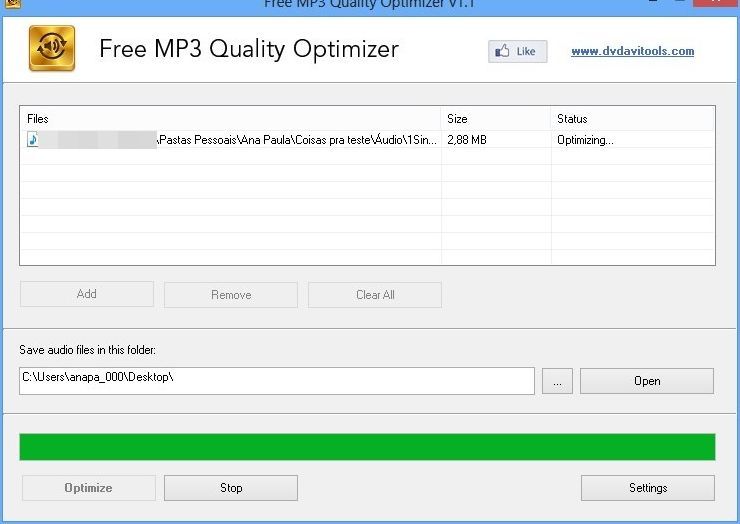Click the thumbs-up Like button
This screenshot has height=524, width=740.
518,51
